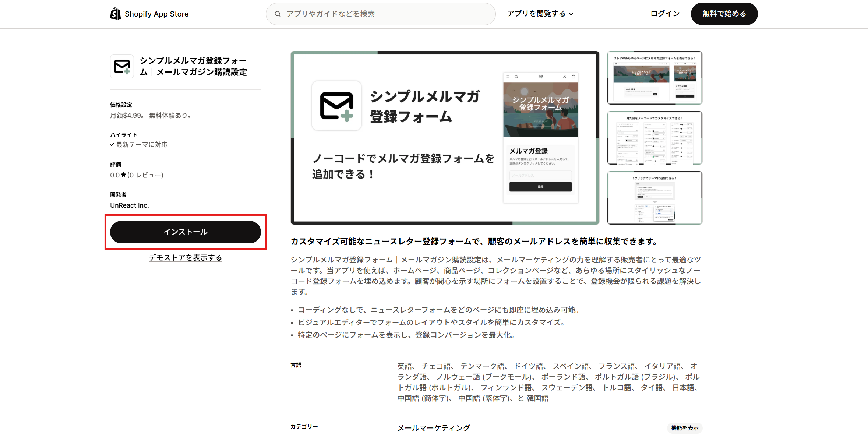Image resolution: width=868 pixels, height=437 pixels.
Task: Click the (0 レビュー) rating link
Action: (145, 175)
